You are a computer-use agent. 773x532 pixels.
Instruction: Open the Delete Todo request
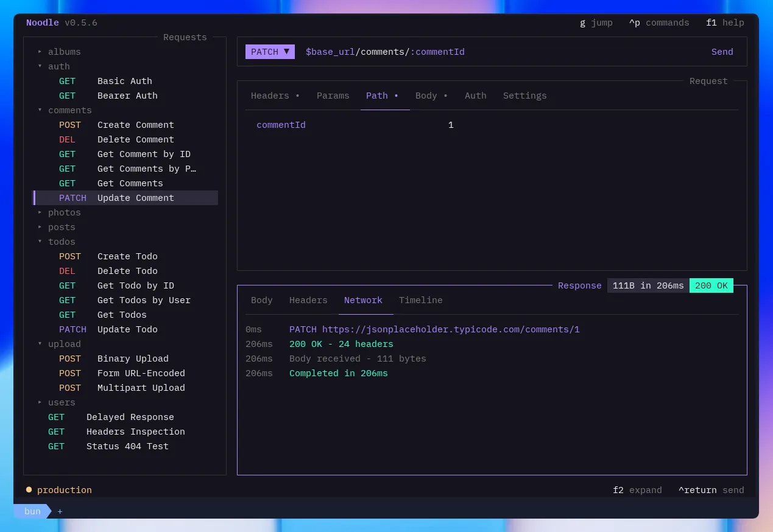click(125, 271)
